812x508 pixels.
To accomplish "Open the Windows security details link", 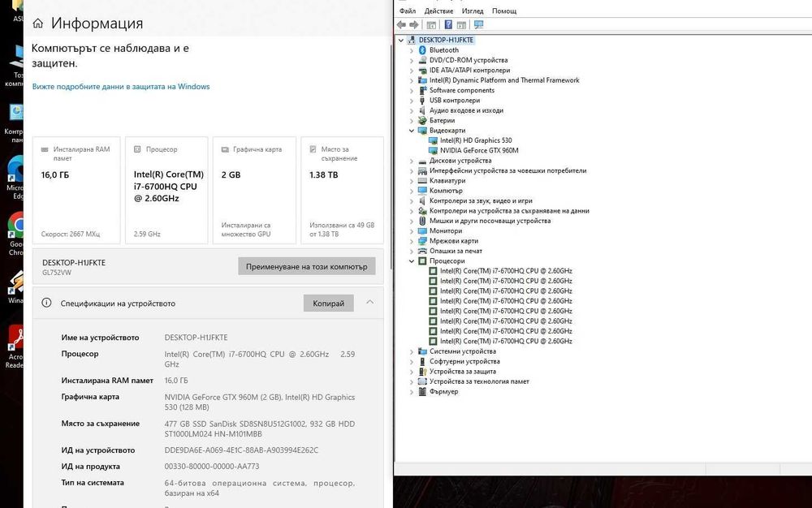I will pyautogui.click(x=121, y=86).
